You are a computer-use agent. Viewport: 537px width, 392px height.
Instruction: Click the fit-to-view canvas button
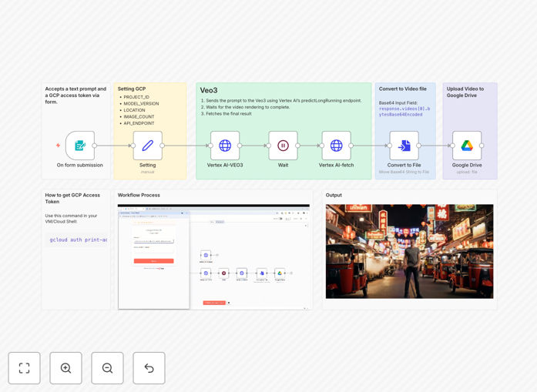coord(25,368)
